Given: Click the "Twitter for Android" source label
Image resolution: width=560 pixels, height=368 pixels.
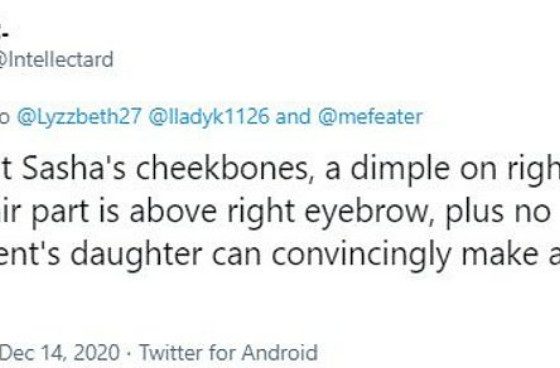Looking at the screenshot, I should 228,352.
